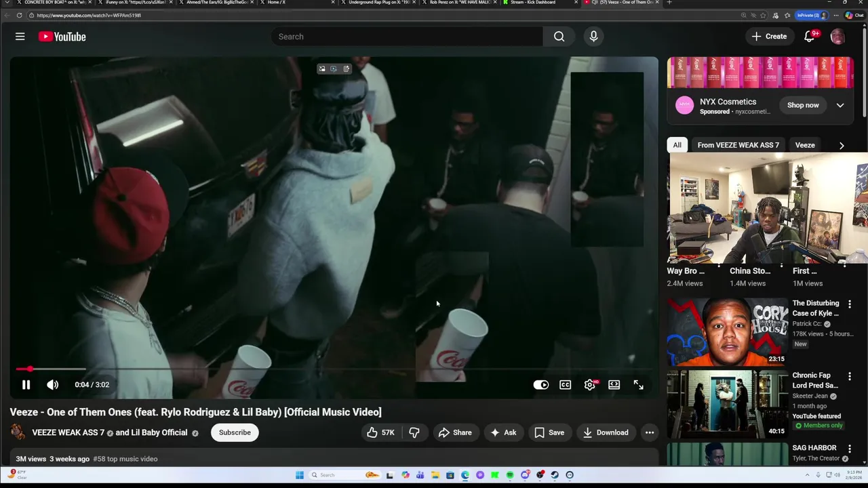Click the Create button
The image size is (868, 488).
[770, 37]
